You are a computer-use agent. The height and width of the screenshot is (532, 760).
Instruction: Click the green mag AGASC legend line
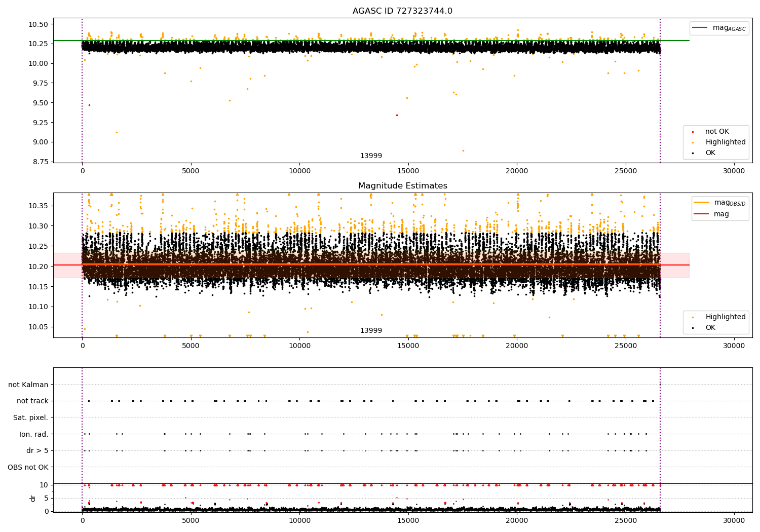[700, 28]
